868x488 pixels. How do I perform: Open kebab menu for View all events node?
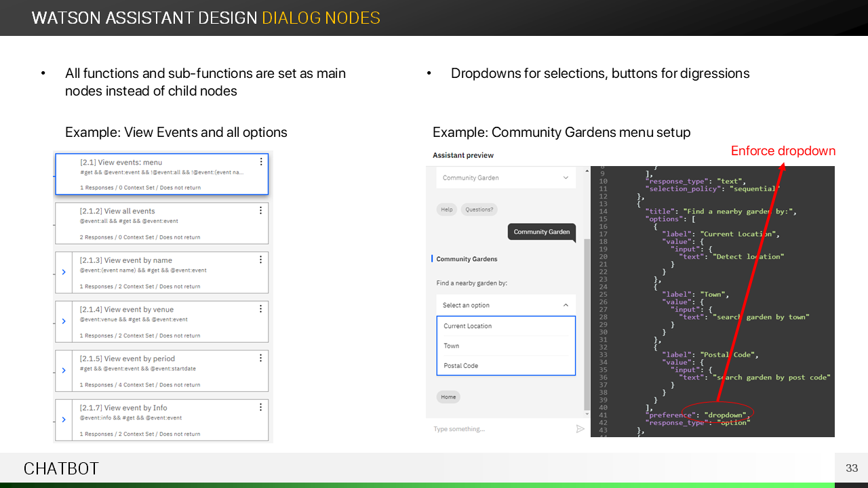coord(261,211)
